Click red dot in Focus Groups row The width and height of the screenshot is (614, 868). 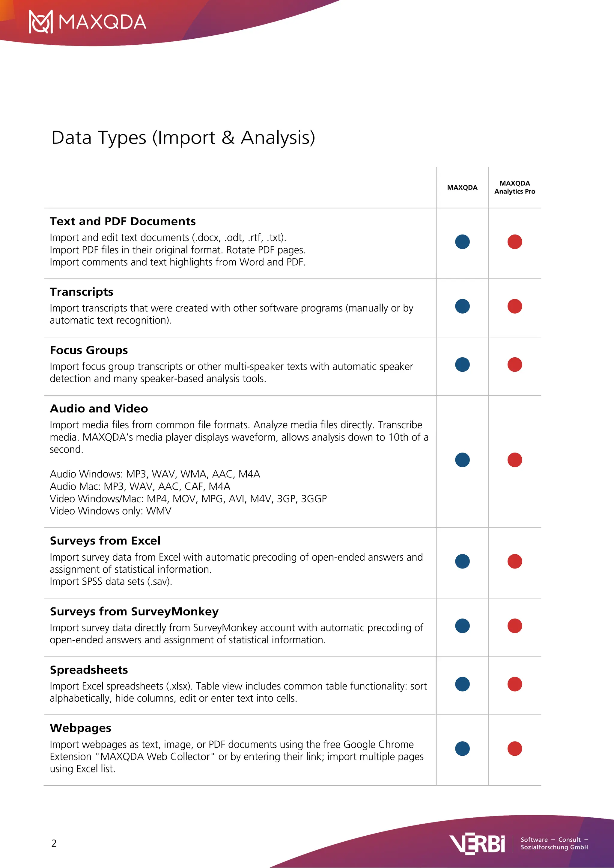click(x=514, y=365)
